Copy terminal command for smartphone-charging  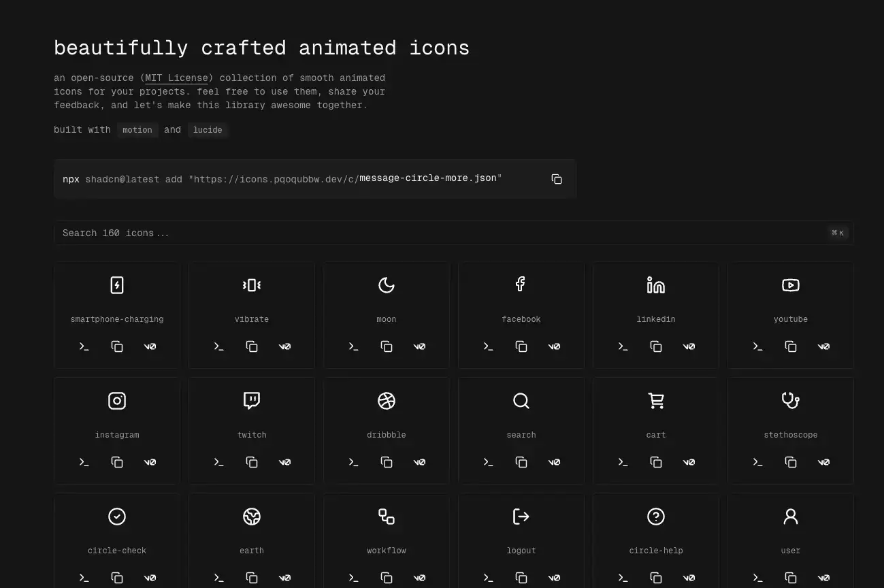coord(84,346)
